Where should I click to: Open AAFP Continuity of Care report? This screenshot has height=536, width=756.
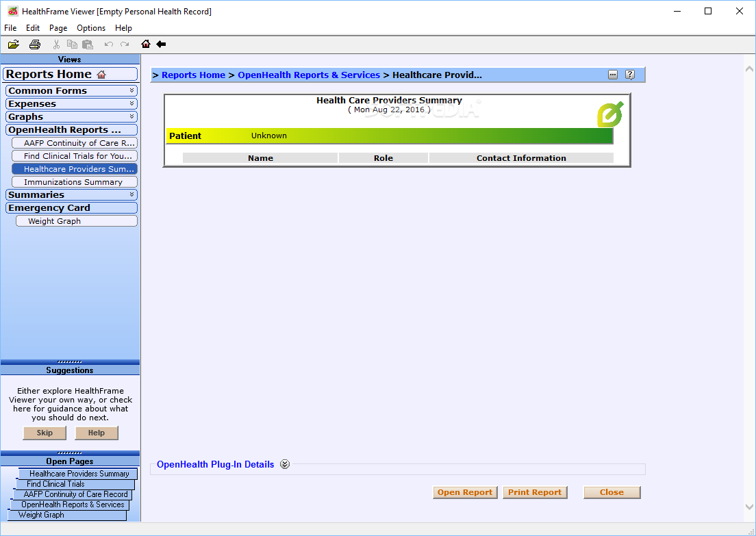(74, 142)
